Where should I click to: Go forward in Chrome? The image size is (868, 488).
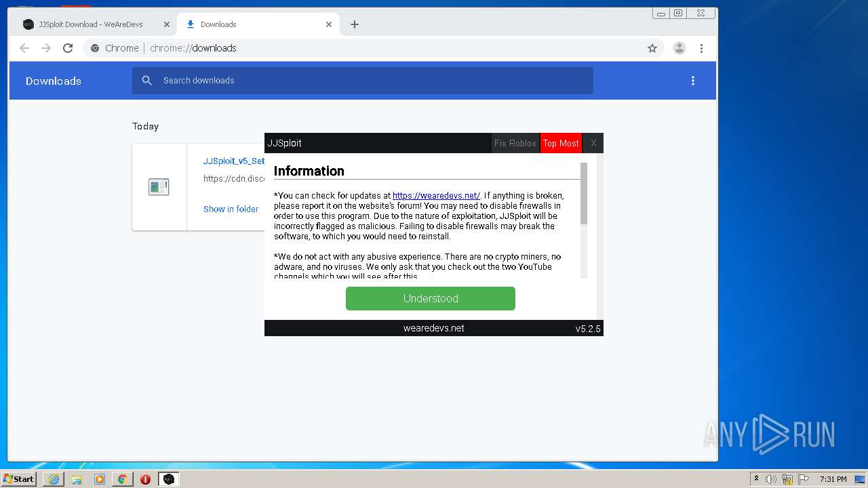click(x=46, y=48)
